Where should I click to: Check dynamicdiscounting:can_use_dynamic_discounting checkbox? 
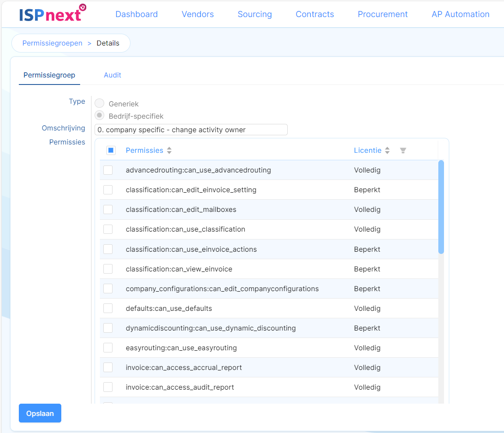click(108, 328)
